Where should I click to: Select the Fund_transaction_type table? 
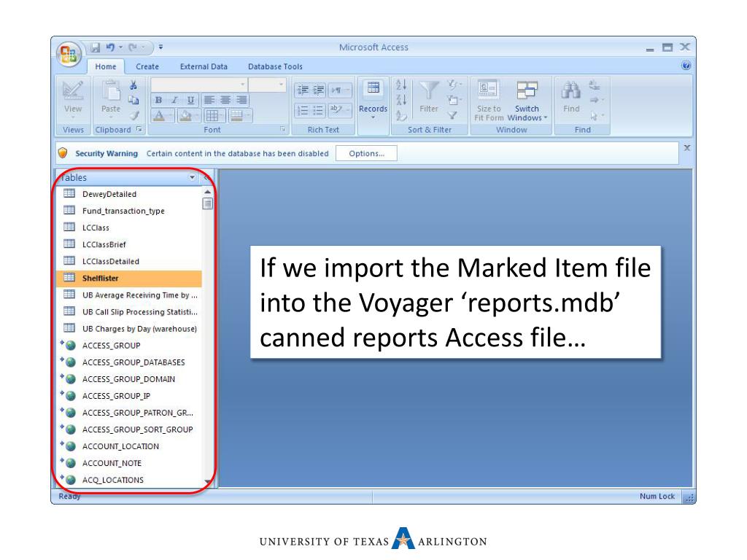[129, 211]
